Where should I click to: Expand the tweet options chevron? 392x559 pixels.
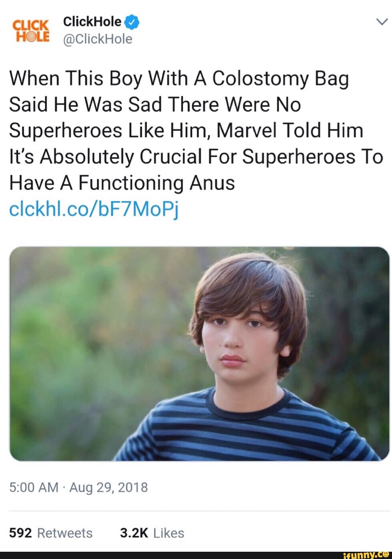(381, 22)
